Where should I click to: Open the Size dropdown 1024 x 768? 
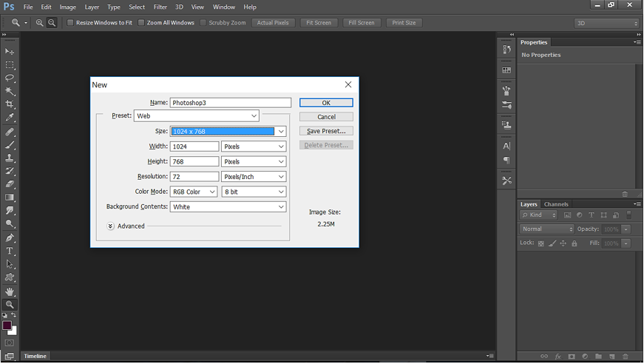228,132
